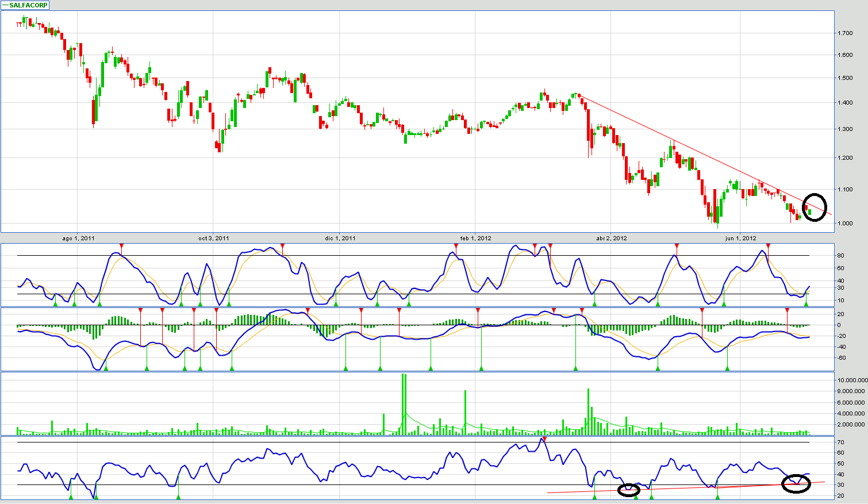Image resolution: width=868 pixels, height=504 pixels.
Task: Click last green triangle in the stochastic panel
Action: [x=806, y=302]
